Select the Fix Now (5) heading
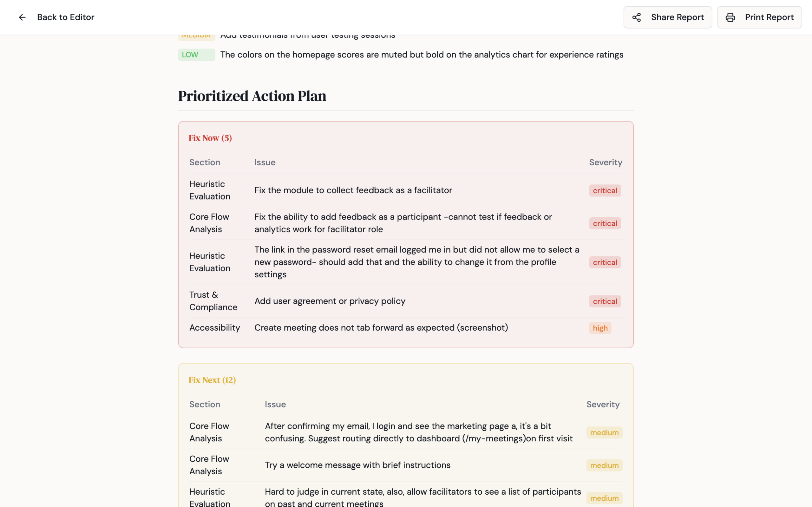This screenshot has height=507, width=812. coord(210,138)
